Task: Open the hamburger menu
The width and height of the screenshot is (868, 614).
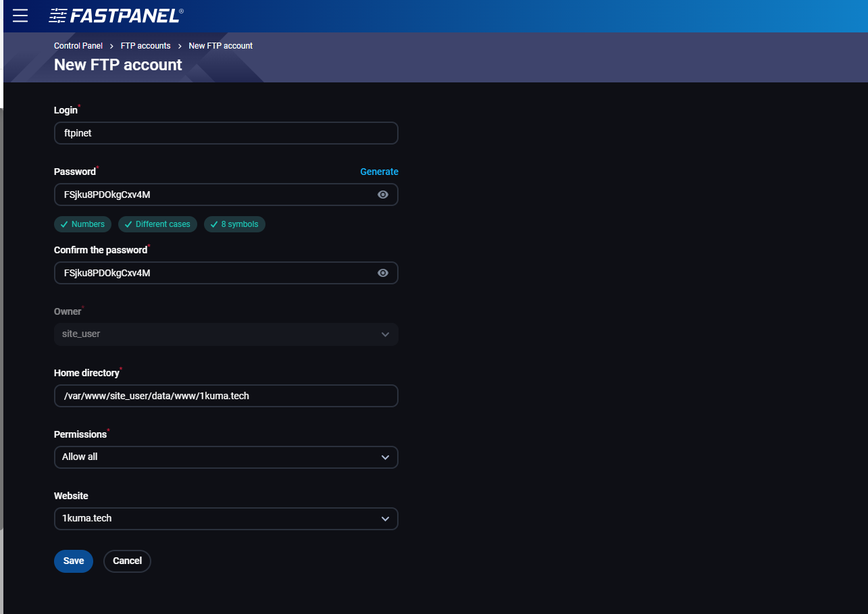Action: pos(20,16)
